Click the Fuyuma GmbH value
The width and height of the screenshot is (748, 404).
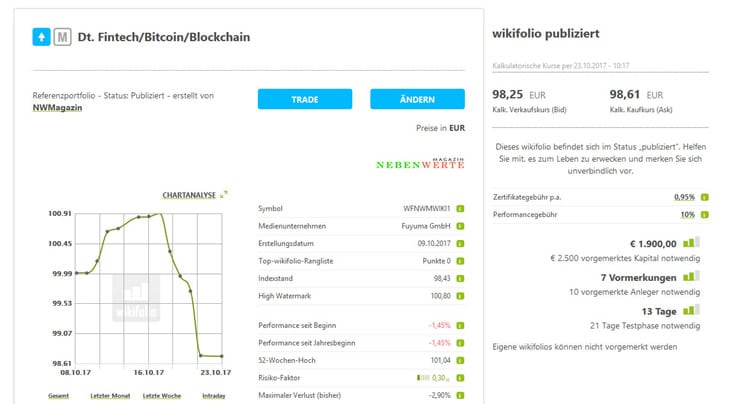[426, 226]
